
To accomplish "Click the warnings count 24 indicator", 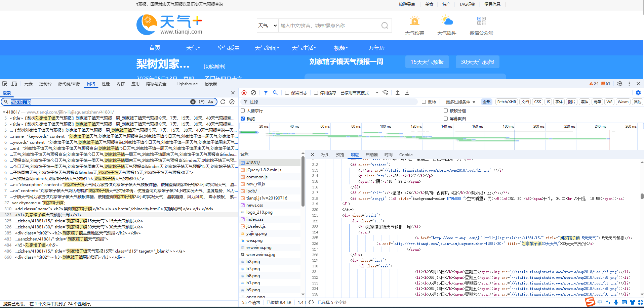I will 594,84.
